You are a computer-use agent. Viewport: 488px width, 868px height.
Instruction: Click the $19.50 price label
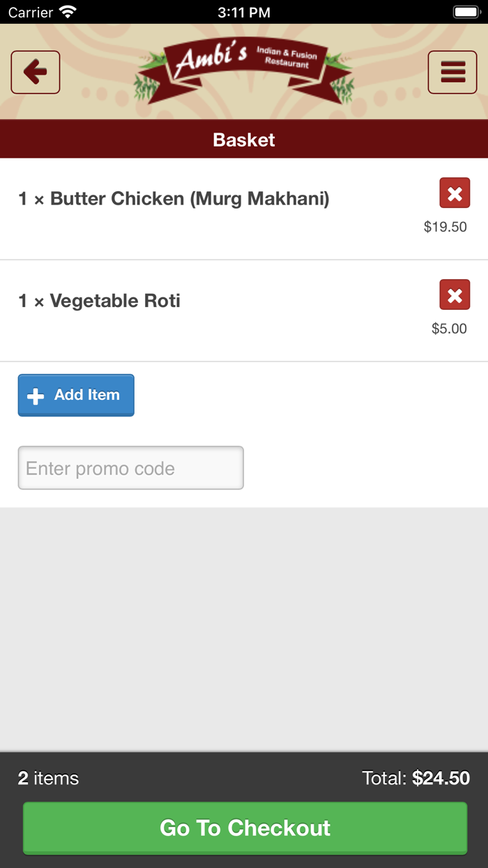pyautogui.click(x=445, y=226)
